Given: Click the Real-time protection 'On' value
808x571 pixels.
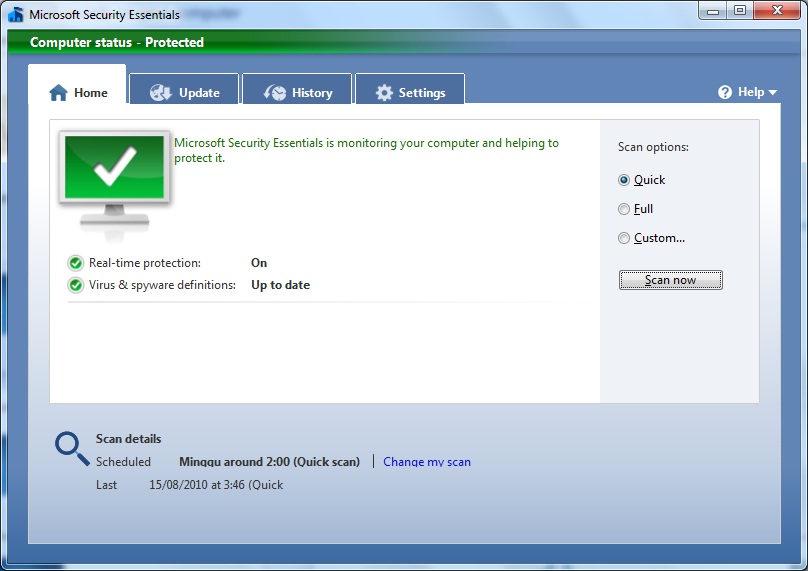Looking at the screenshot, I should 259,263.
